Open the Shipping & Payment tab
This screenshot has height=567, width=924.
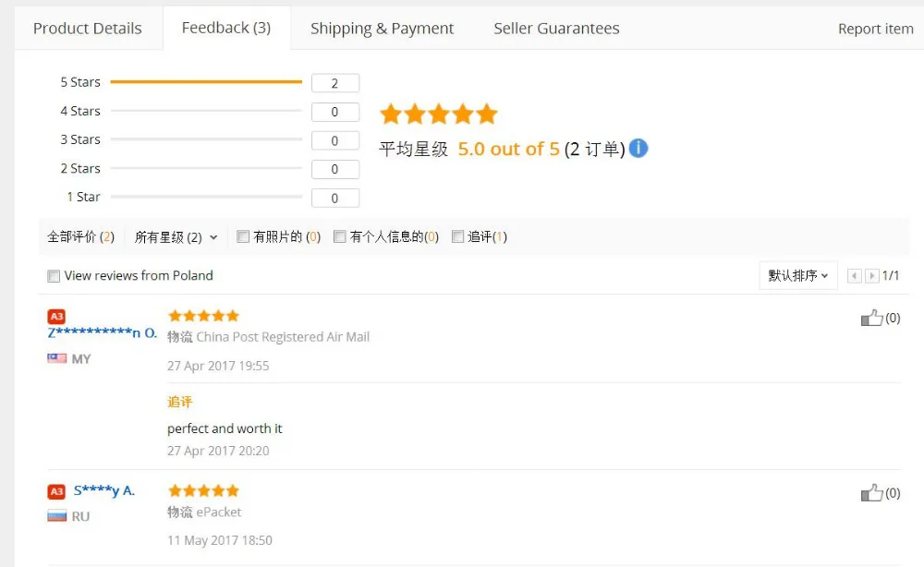(382, 29)
